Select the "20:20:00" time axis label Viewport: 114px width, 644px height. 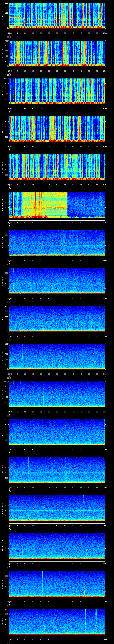point(9,261)
